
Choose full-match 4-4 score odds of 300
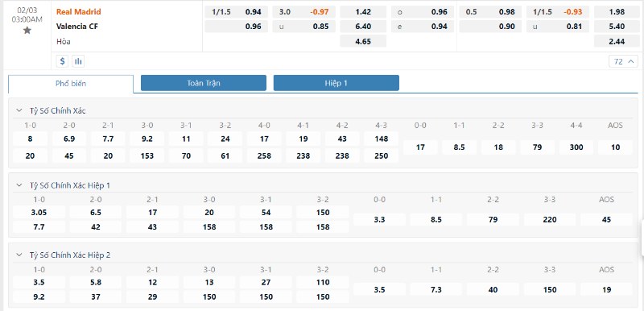pos(576,147)
